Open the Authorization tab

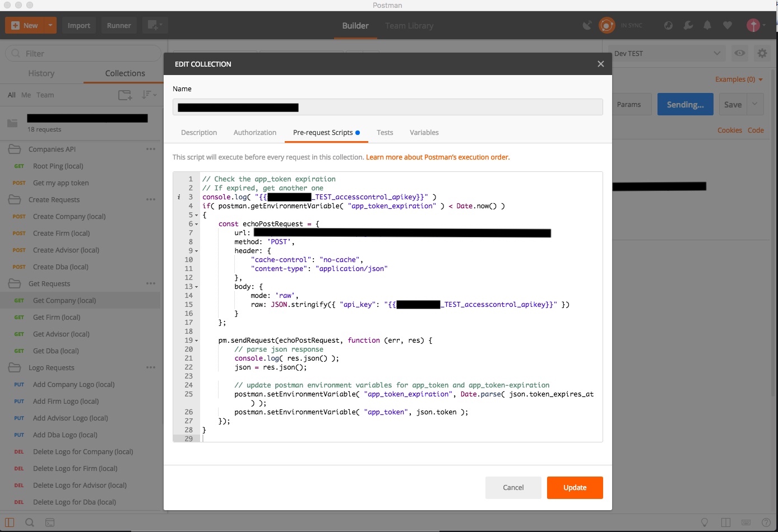[x=255, y=133]
